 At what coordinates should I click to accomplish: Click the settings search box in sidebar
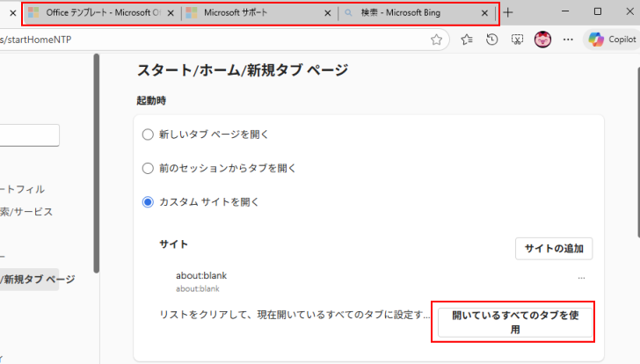tap(29, 135)
